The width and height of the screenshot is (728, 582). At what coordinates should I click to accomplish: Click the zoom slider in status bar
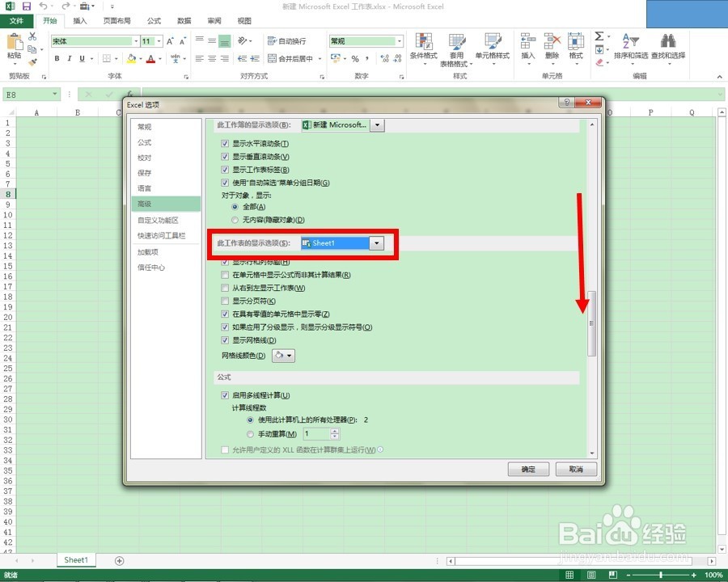pos(660,576)
